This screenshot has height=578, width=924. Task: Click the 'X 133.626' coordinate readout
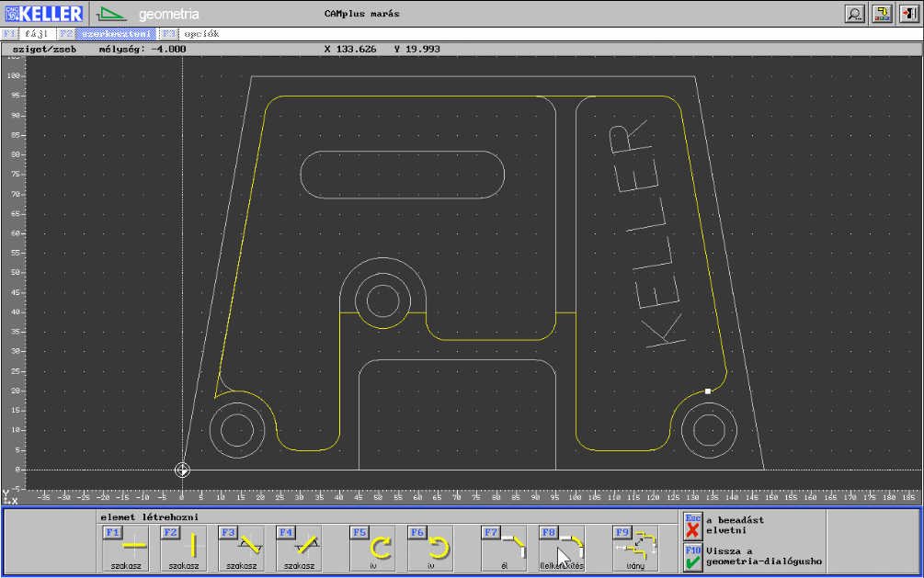tap(350, 50)
